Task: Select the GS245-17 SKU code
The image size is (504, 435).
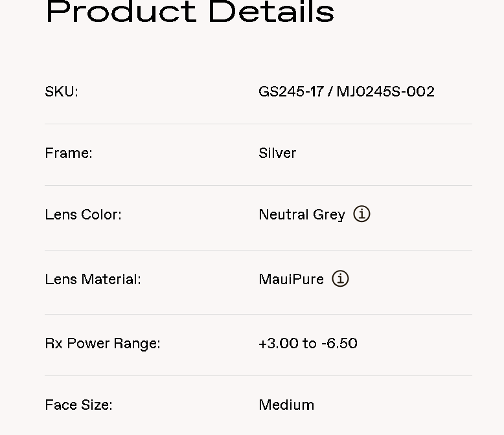Action: (291, 92)
